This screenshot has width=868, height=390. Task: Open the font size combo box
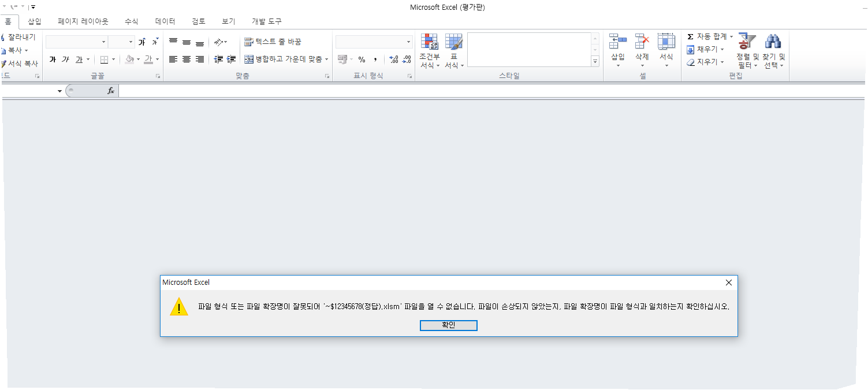pos(121,42)
